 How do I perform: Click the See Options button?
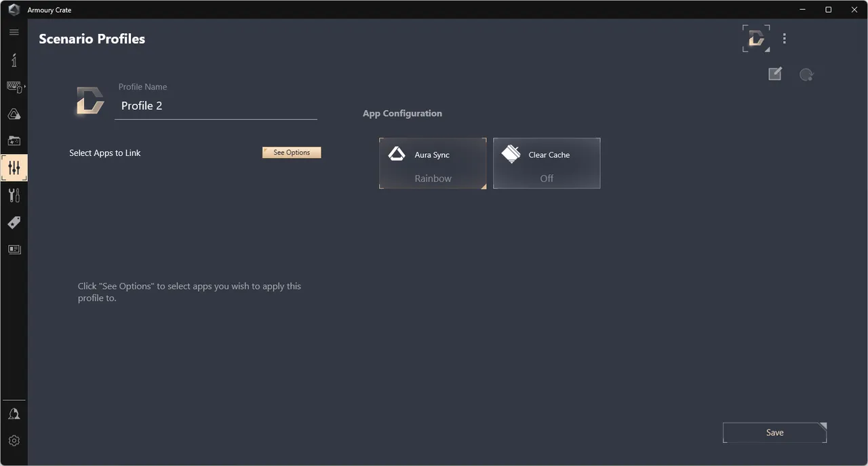point(292,153)
